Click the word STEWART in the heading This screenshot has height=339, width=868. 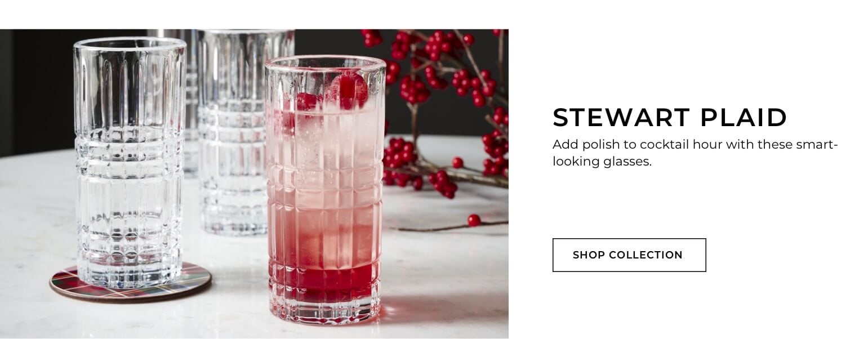[621, 118]
